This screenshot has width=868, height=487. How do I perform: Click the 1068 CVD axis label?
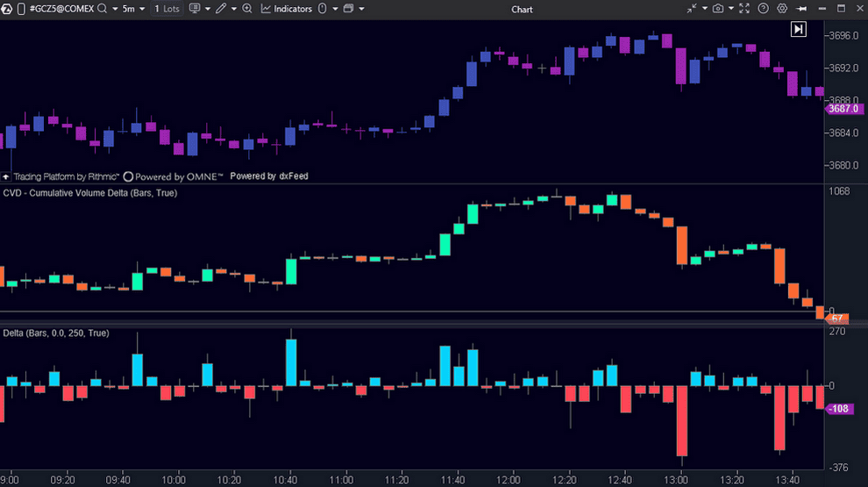click(839, 191)
